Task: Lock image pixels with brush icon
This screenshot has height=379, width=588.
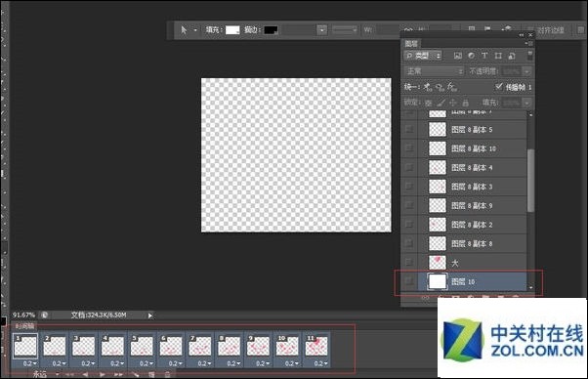Action: click(x=441, y=103)
